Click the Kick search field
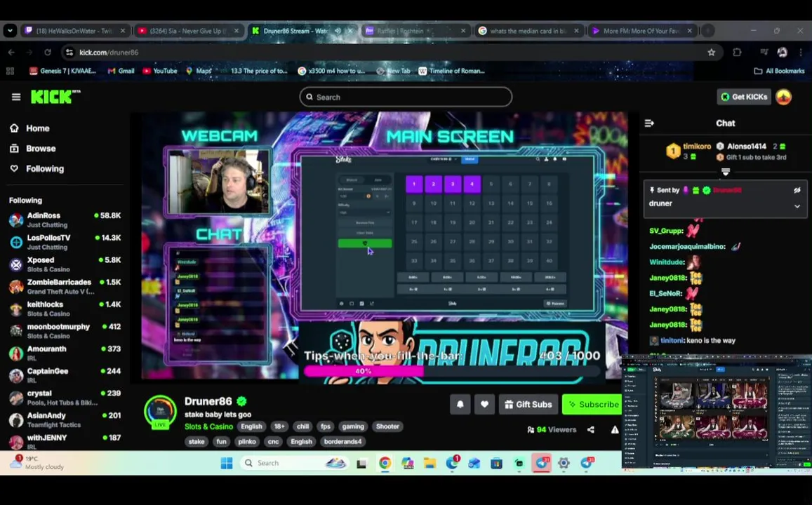The width and height of the screenshot is (812, 505). tap(406, 97)
